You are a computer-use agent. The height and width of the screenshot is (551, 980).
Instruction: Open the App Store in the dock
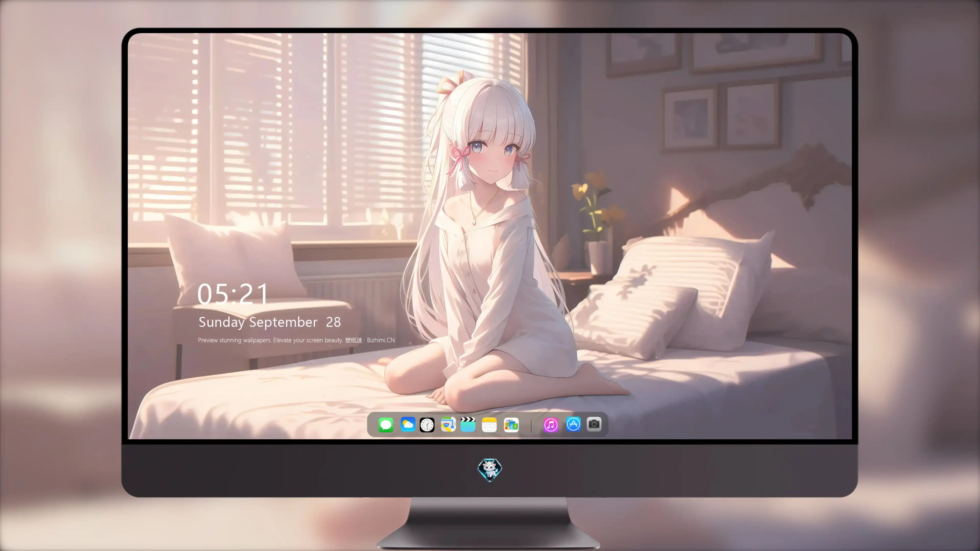pyautogui.click(x=573, y=424)
